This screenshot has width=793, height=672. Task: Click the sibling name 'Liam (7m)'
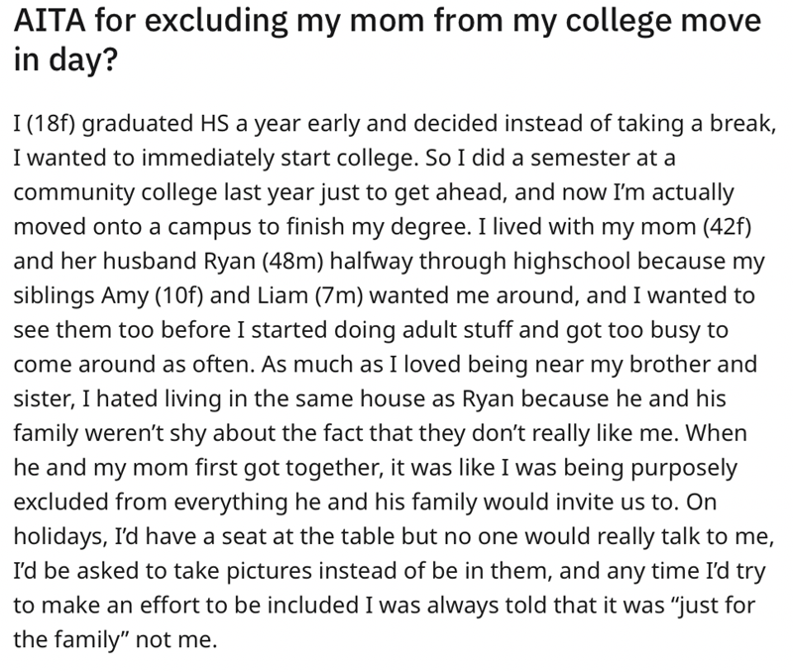(x=310, y=295)
